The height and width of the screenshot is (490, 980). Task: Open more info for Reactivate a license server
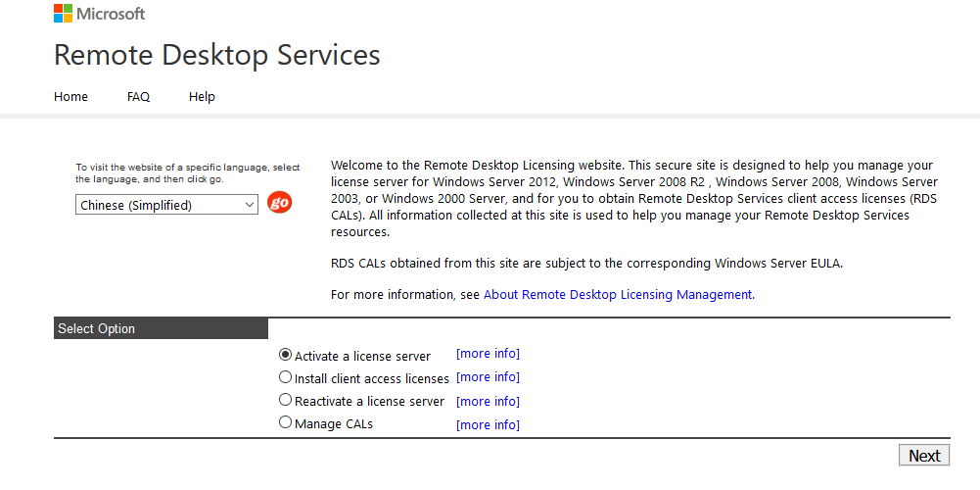tap(488, 401)
